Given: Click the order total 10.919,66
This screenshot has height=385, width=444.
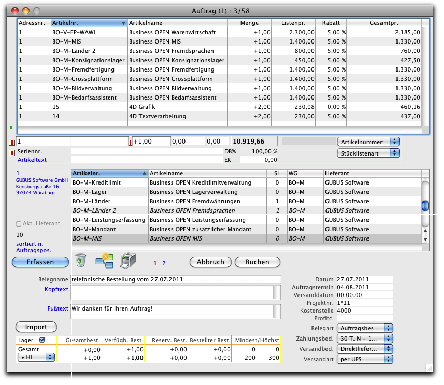Looking at the screenshot, I should point(249,142).
